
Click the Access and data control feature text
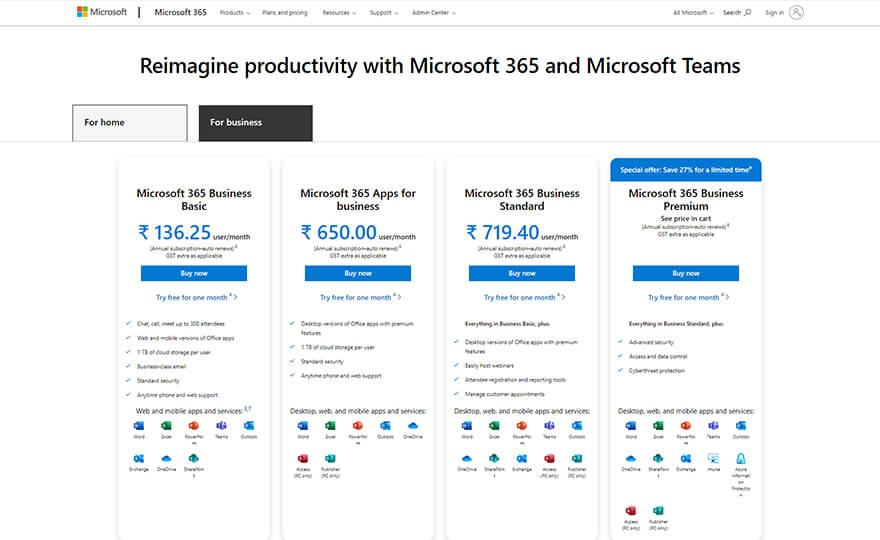(x=658, y=356)
